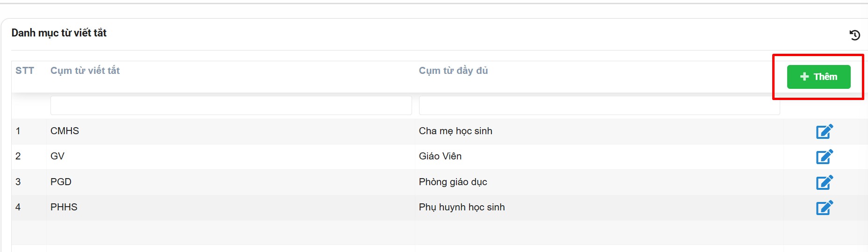Click the "Phòng giáo dục" cell
Image resolution: width=868 pixels, height=252 pixels.
coord(453,182)
